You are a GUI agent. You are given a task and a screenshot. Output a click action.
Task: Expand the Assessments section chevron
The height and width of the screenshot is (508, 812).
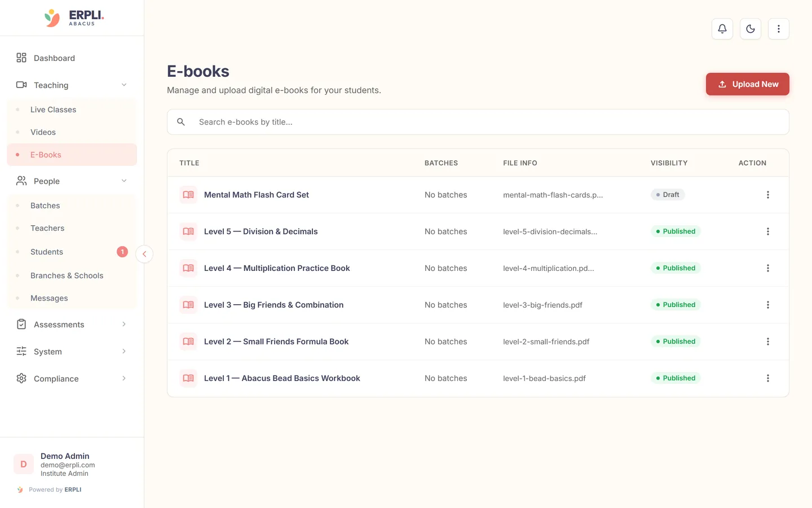point(124,324)
